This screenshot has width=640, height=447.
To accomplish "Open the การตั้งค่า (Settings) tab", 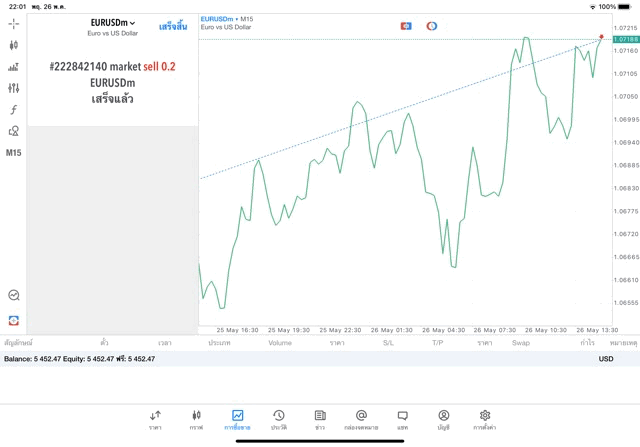I will (485, 419).
